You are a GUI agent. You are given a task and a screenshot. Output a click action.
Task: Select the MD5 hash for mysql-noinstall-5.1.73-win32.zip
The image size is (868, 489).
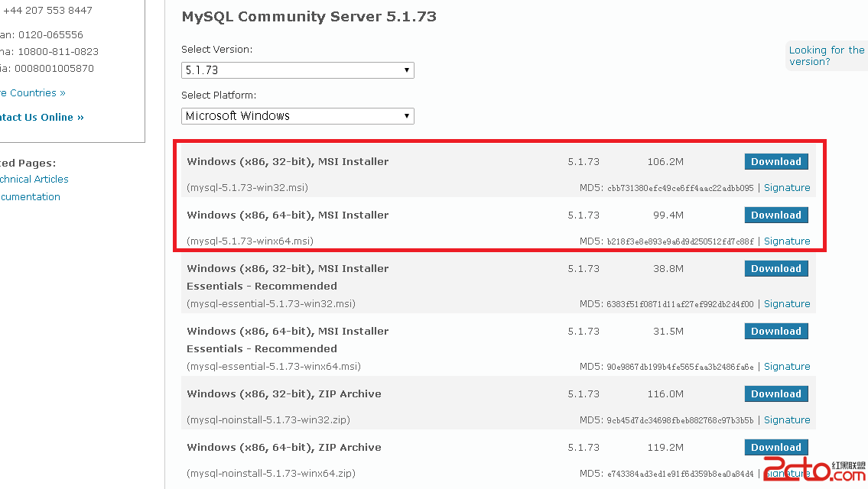coord(681,420)
